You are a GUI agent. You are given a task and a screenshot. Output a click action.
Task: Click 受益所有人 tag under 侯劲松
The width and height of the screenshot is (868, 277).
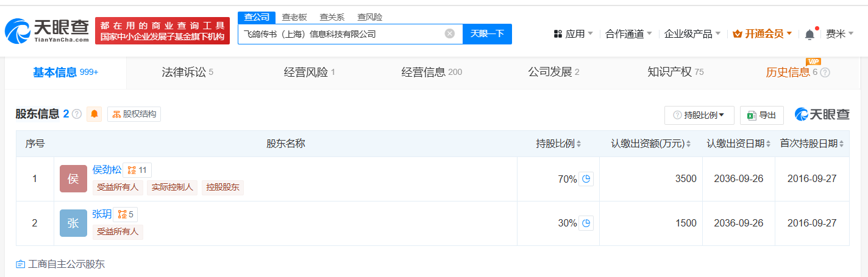coord(118,188)
